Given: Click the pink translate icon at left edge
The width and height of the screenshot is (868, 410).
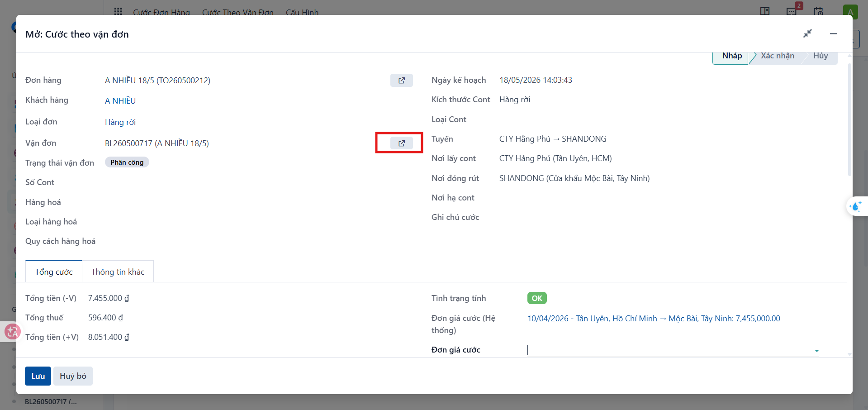Looking at the screenshot, I should coord(12,332).
